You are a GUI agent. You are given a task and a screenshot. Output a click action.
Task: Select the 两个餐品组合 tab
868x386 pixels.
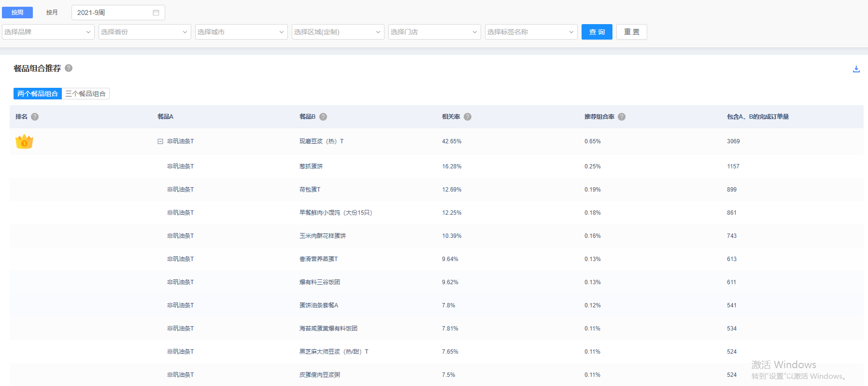(38, 94)
